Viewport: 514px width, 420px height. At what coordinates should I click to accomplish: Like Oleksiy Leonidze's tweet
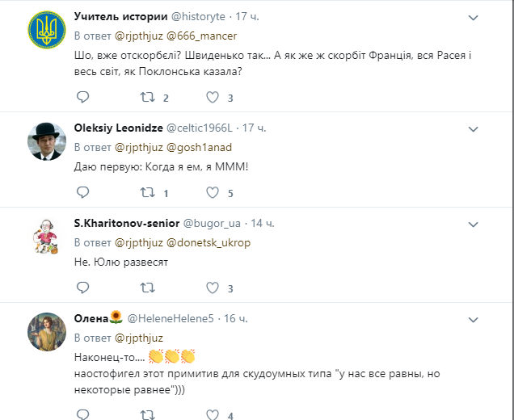pyautogui.click(x=213, y=193)
